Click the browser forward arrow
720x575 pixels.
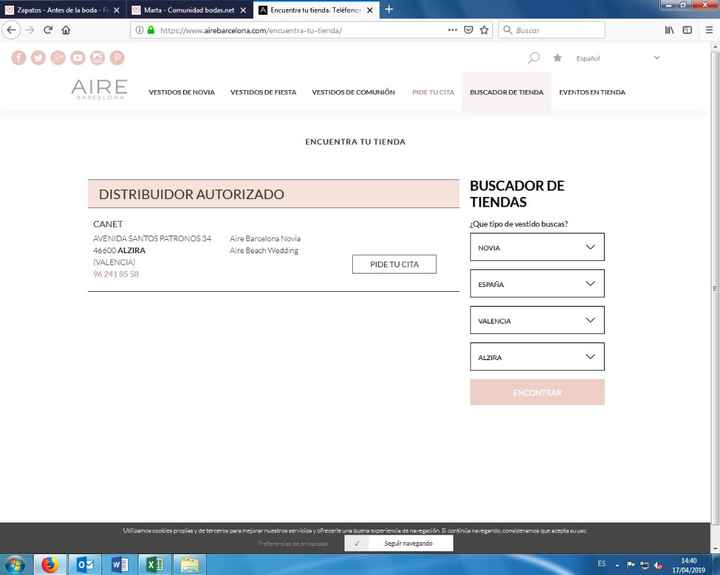(x=30, y=30)
